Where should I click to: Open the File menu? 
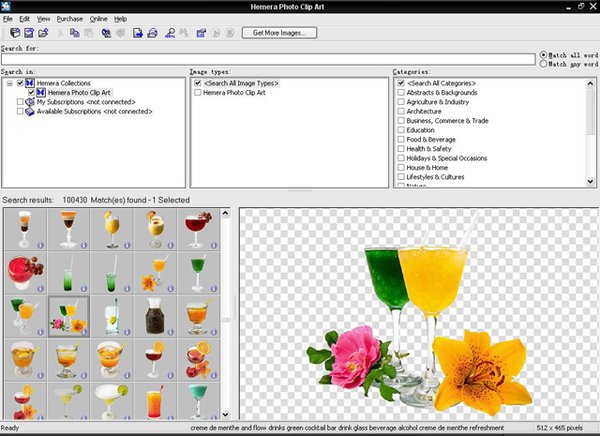pos(8,19)
